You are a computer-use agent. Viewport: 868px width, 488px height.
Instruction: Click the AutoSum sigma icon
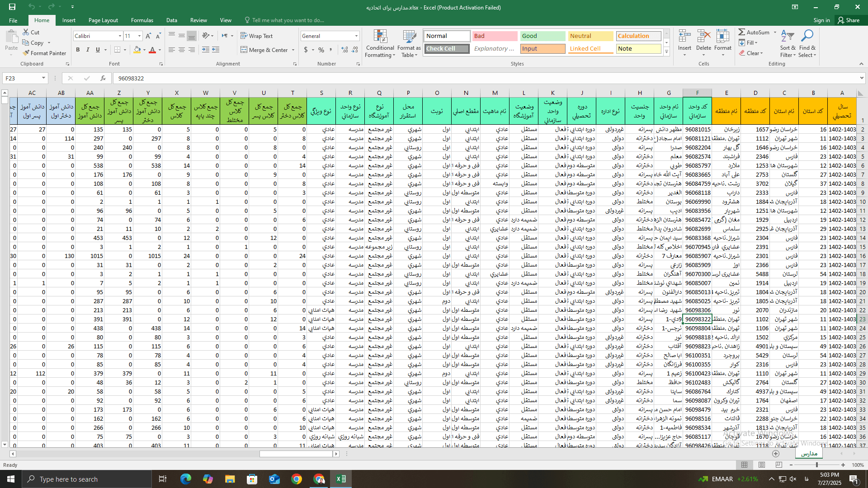point(742,32)
